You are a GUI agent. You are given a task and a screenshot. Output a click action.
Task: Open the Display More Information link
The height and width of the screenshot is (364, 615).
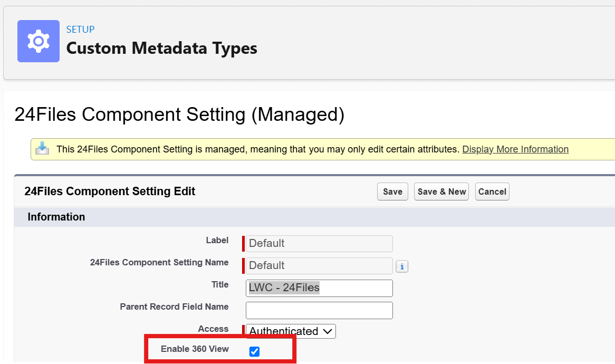coord(515,149)
